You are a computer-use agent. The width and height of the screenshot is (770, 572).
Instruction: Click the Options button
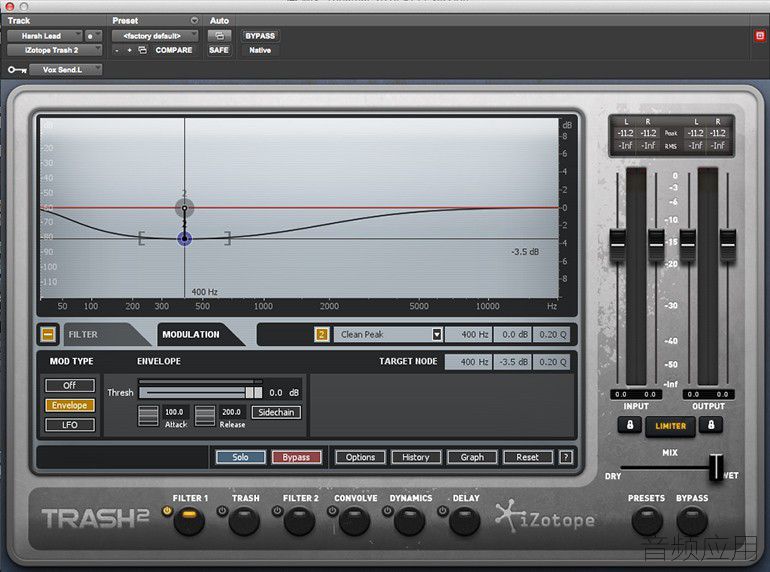click(360, 457)
